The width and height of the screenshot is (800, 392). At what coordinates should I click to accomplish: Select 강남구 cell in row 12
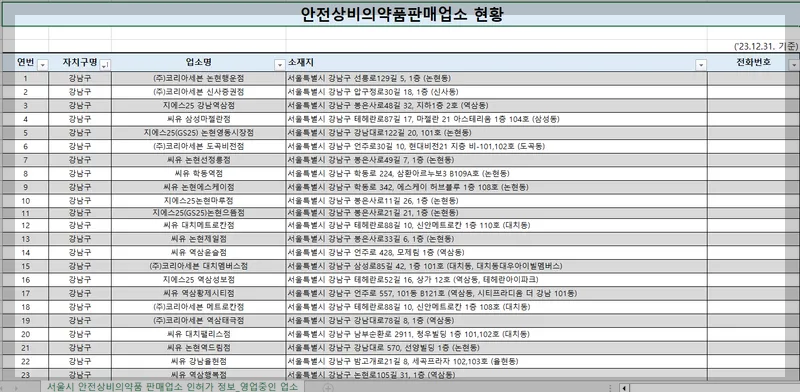[80, 225]
